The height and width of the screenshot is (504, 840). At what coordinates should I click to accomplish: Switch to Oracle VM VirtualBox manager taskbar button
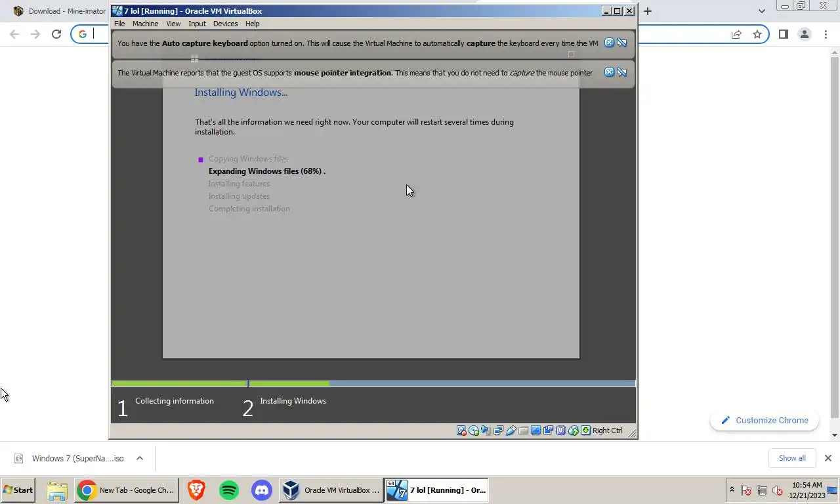(x=331, y=490)
